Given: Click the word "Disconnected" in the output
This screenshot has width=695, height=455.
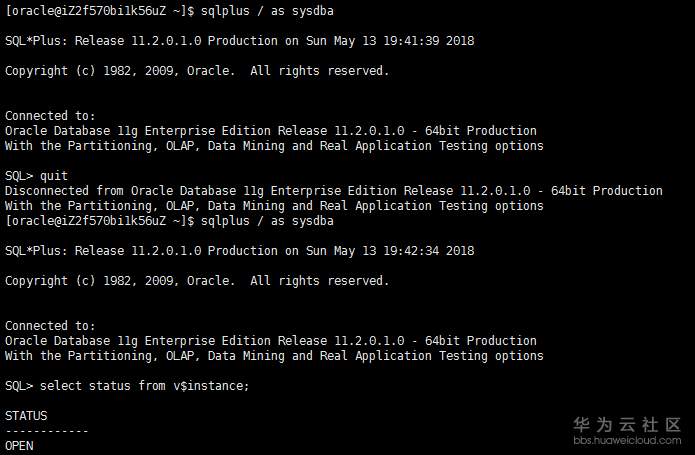Looking at the screenshot, I should click(47, 191).
